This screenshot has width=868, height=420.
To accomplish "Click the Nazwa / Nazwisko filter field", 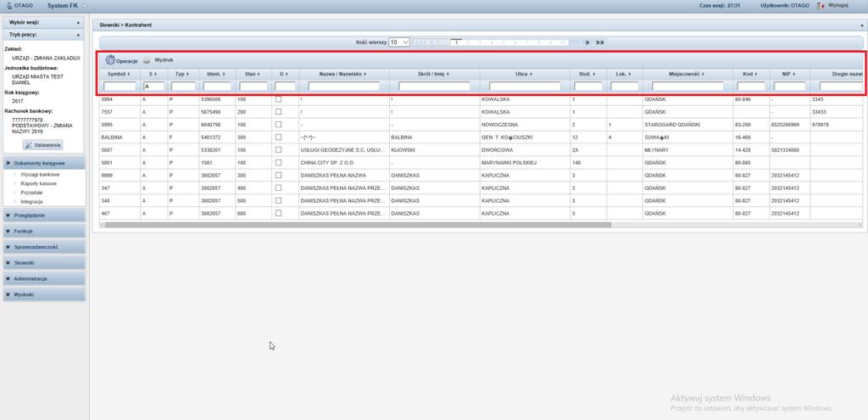I will (344, 87).
